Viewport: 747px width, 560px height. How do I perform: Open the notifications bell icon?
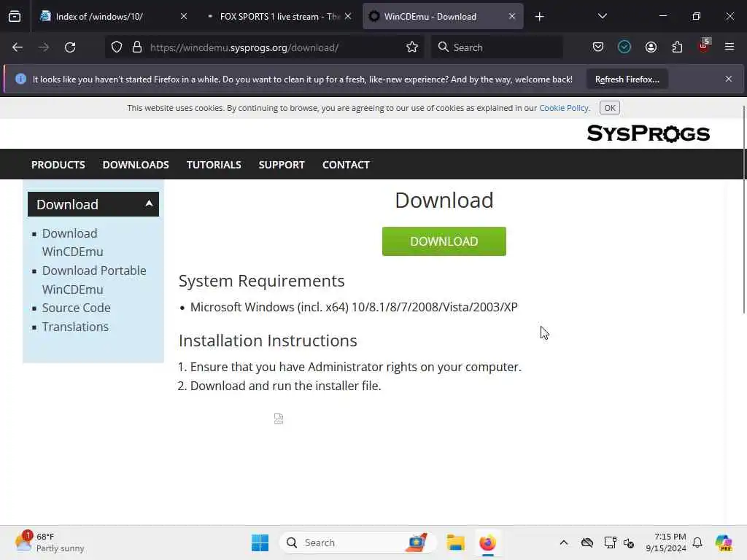[x=697, y=542]
